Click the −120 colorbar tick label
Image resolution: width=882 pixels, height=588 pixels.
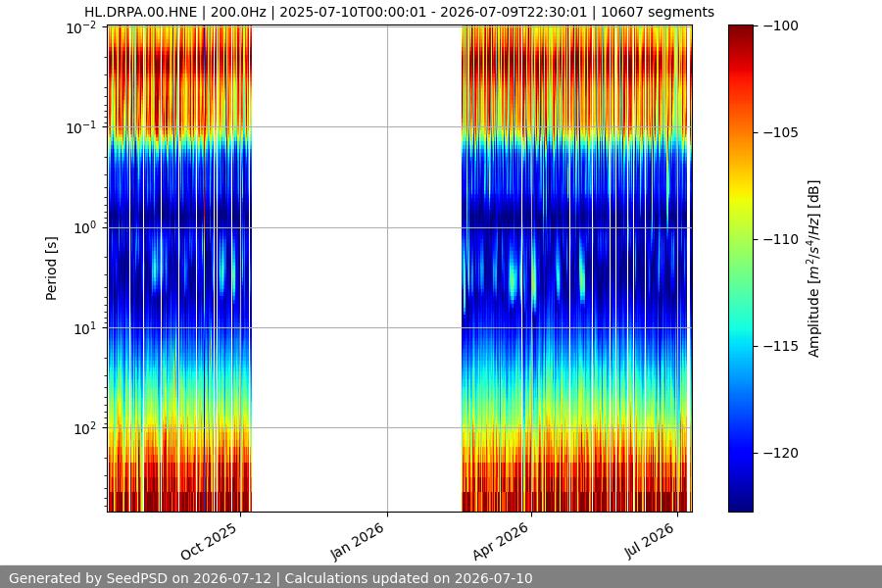click(x=781, y=453)
